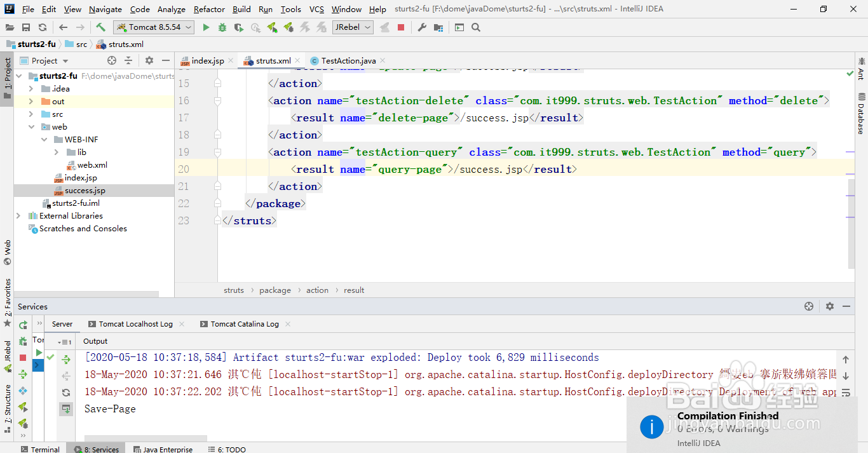Hide the Project panel with the minus icon

pos(166,60)
